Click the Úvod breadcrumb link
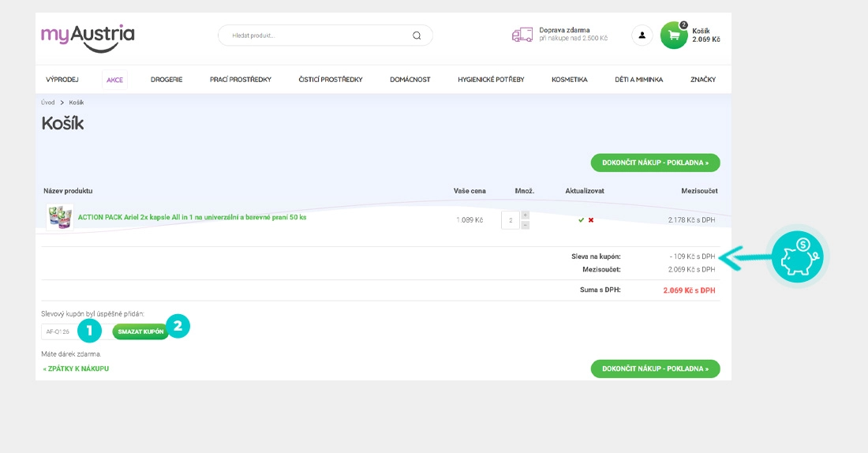This screenshot has width=868, height=453. tap(48, 103)
